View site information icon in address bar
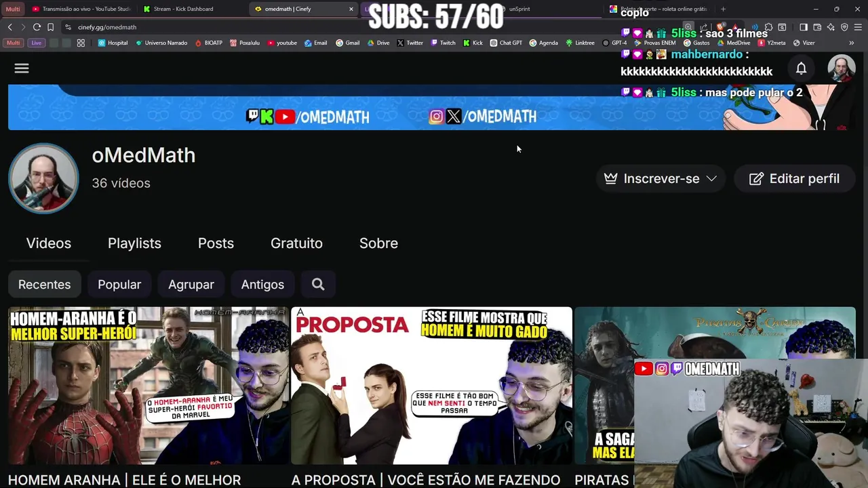868x488 pixels. [x=68, y=27]
